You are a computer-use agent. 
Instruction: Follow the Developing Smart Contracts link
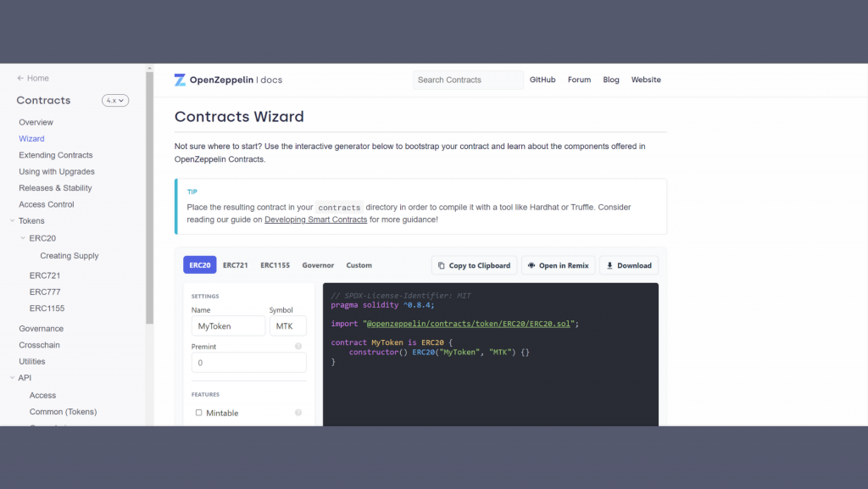pos(315,219)
